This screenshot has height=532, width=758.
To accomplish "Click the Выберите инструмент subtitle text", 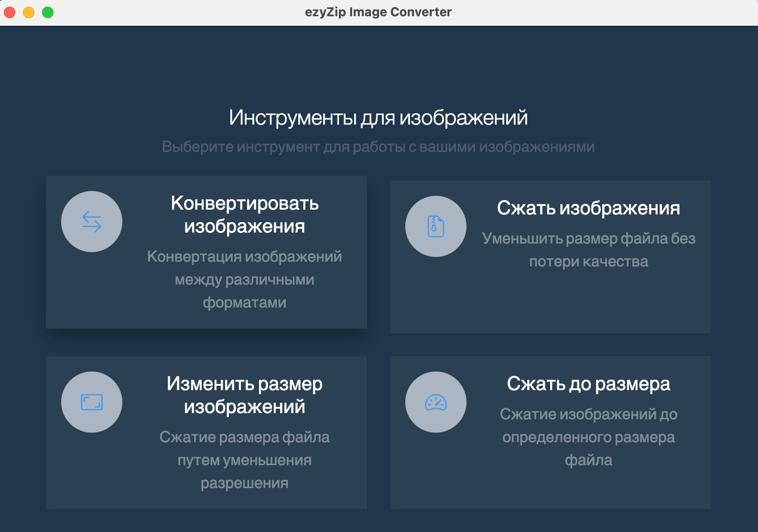I will [378, 147].
